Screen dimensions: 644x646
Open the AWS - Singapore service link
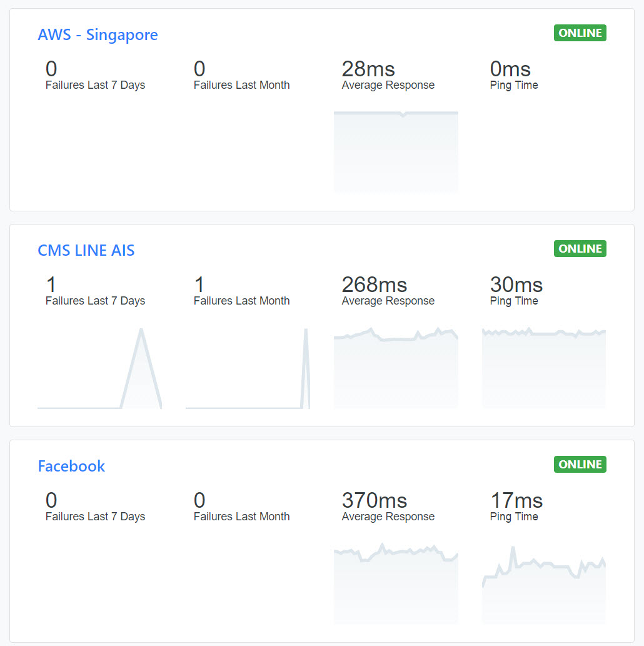pyautogui.click(x=98, y=34)
